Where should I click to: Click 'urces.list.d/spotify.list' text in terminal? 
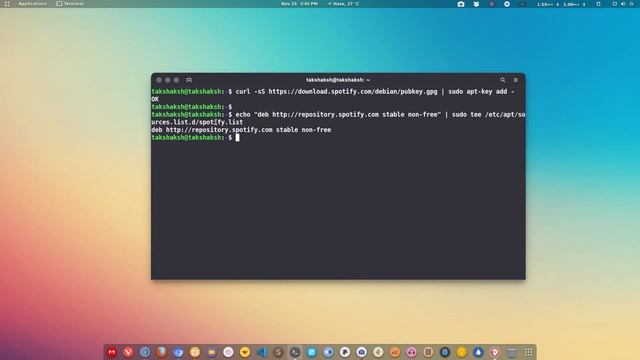pos(197,122)
